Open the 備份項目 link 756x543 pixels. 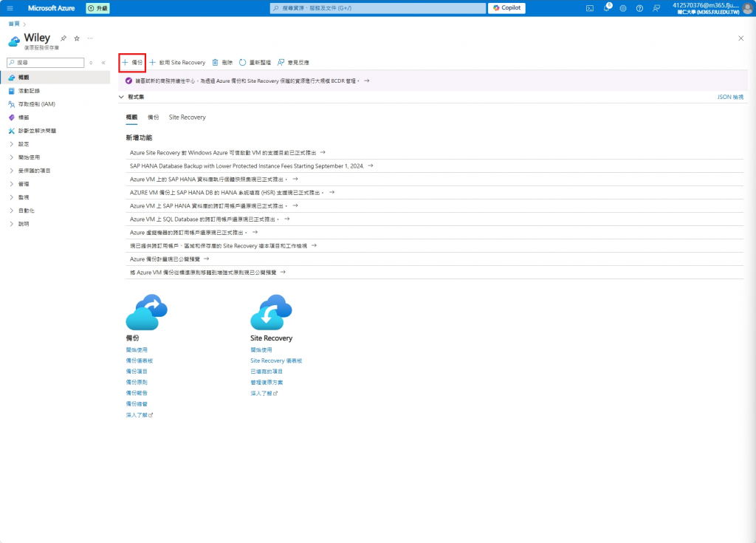(137, 372)
